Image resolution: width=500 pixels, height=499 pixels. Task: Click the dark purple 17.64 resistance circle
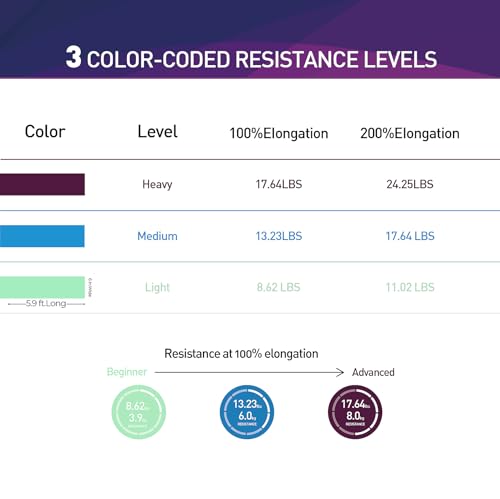point(355,412)
